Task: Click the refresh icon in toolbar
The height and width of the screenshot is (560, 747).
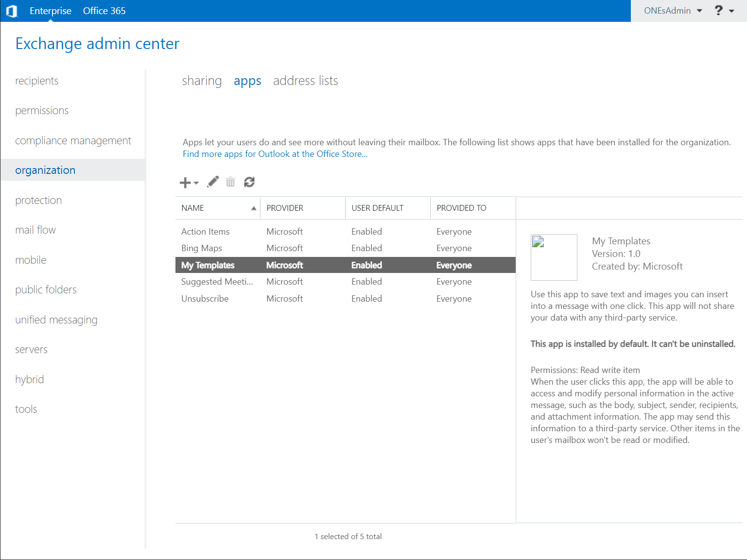Action: 249,182
